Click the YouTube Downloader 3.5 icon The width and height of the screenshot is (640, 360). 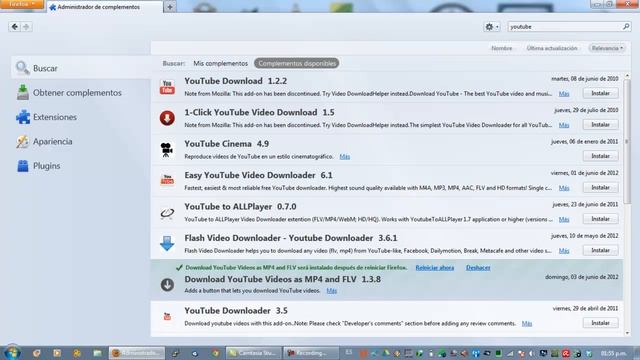[x=167, y=316]
